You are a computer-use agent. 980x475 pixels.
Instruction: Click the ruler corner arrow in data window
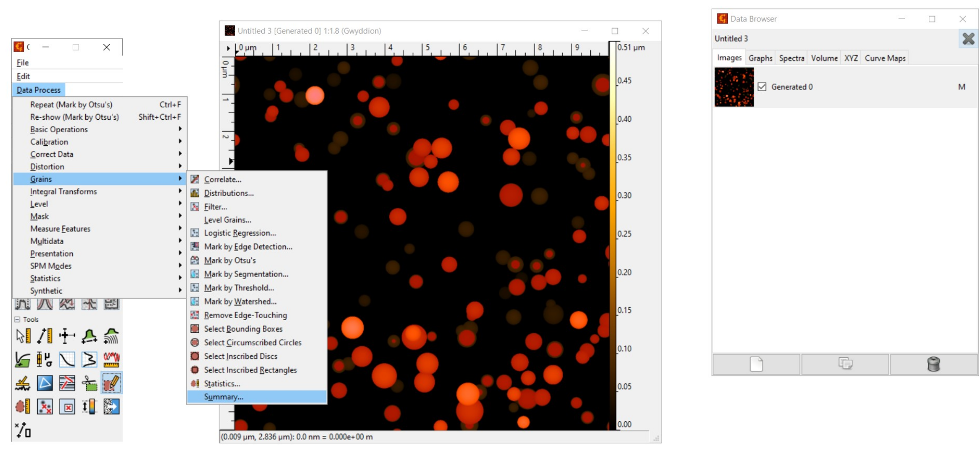[228, 48]
